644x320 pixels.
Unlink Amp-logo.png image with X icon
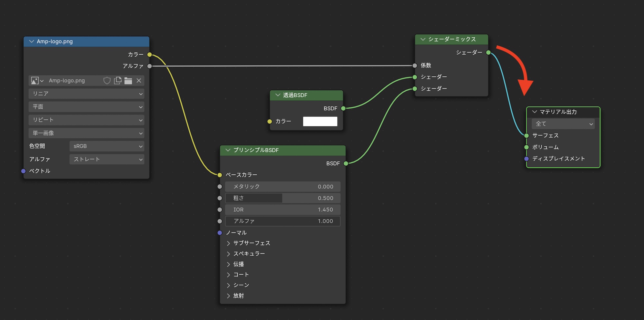pos(139,81)
